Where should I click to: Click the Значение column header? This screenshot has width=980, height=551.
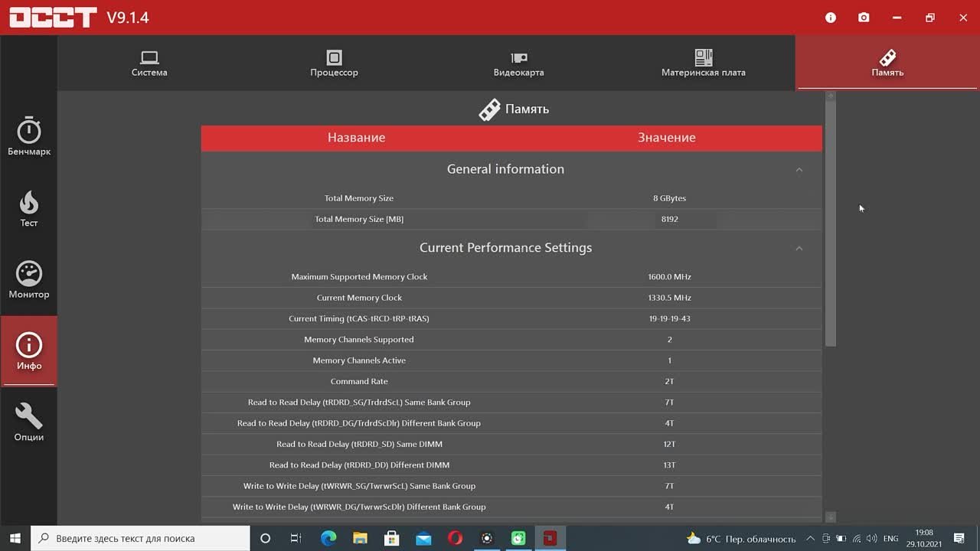(666, 138)
